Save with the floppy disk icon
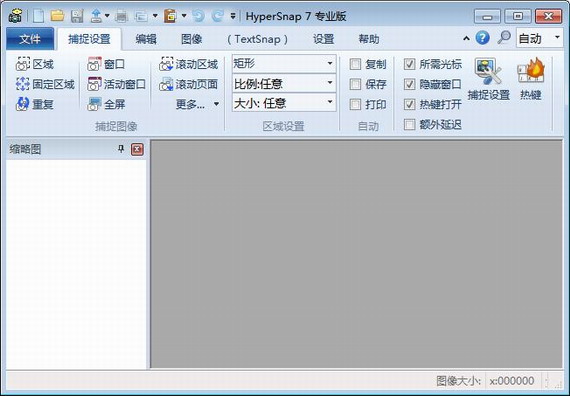 [77, 16]
